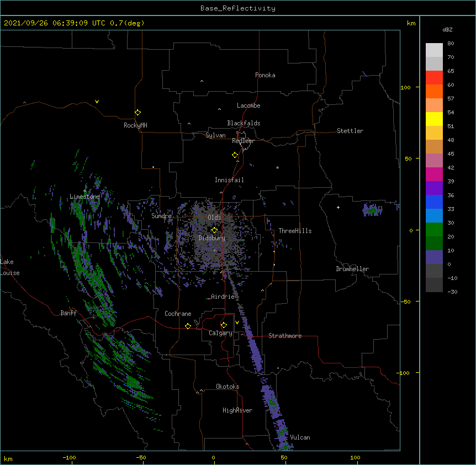This screenshot has height=465, width=476.
Task: Click the yellow 54 dBZ color swatch
Action: pyautogui.click(x=434, y=119)
